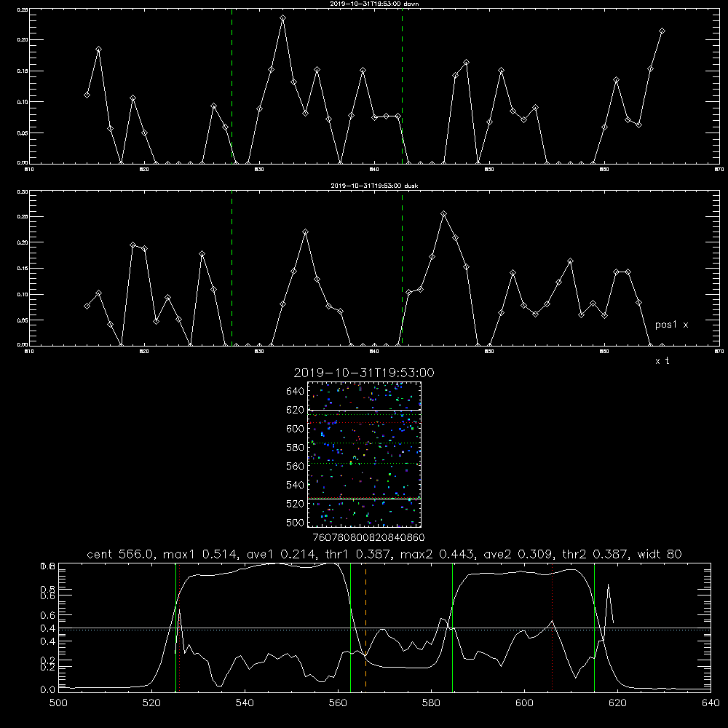Click the last diamond marker of dawn curve
This screenshot has width=728, height=728.
pyautogui.click(x=662, y=31)
